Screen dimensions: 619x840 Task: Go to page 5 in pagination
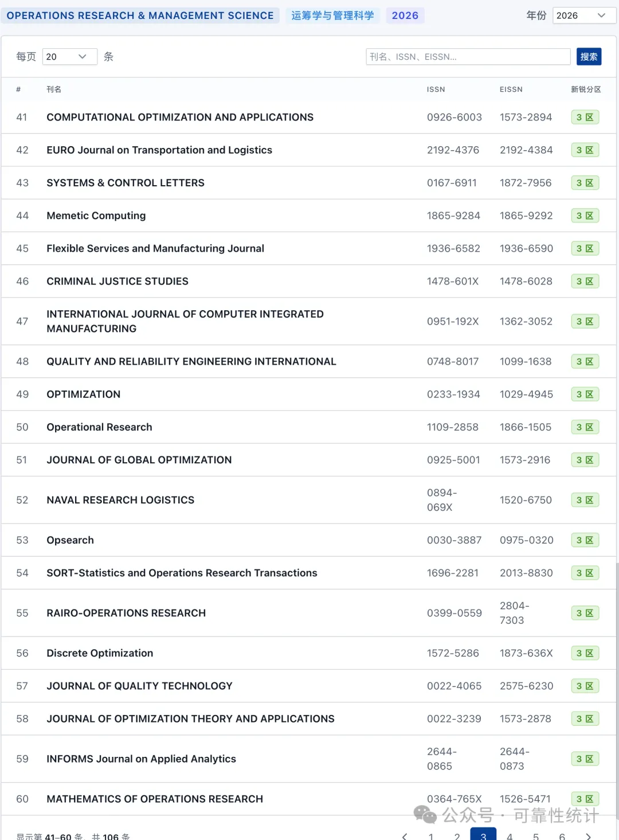click(x=536, y=836)
